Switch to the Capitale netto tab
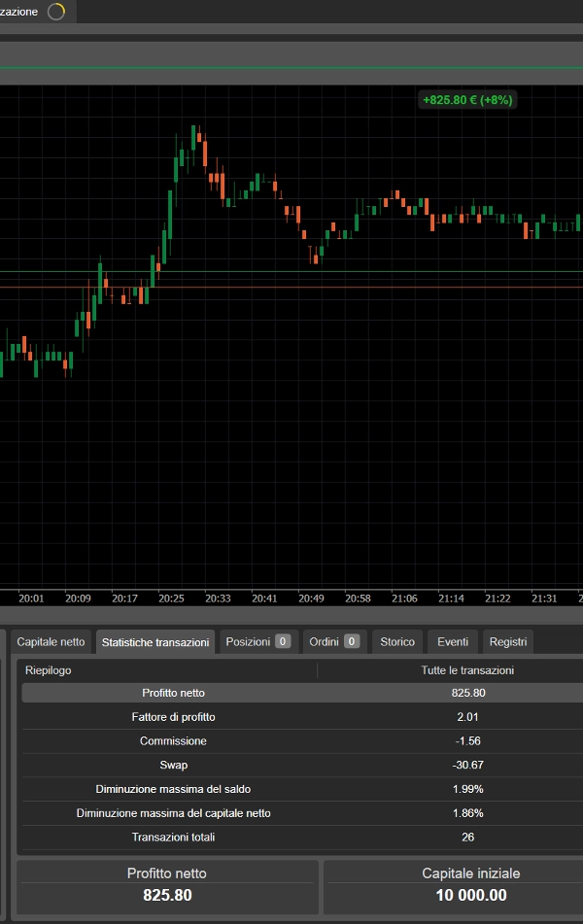This screenshot has width=583, height=924. (x=51, y=641)
